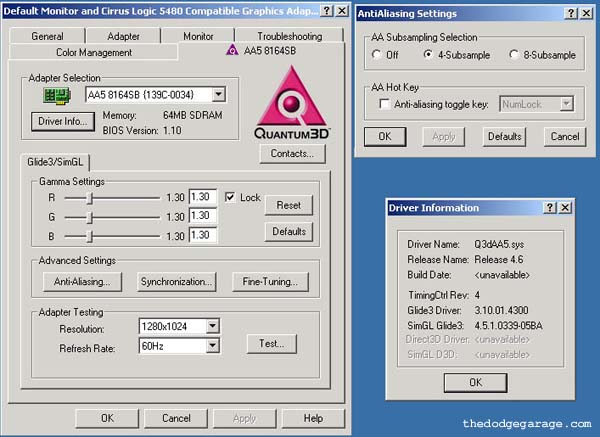Image resolution: width=600 pixels, height=437 pixels.
Task: Click Help in the main properties window
Action: point(313,418)
